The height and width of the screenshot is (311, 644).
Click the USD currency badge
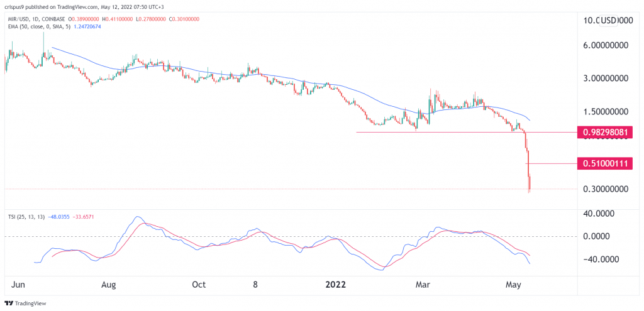coord(608,21)
